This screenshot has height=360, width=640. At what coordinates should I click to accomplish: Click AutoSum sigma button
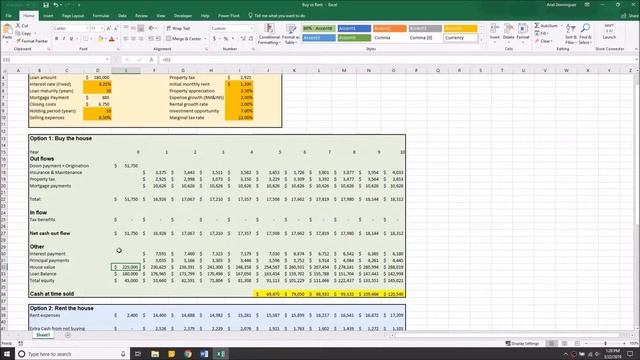546,26
